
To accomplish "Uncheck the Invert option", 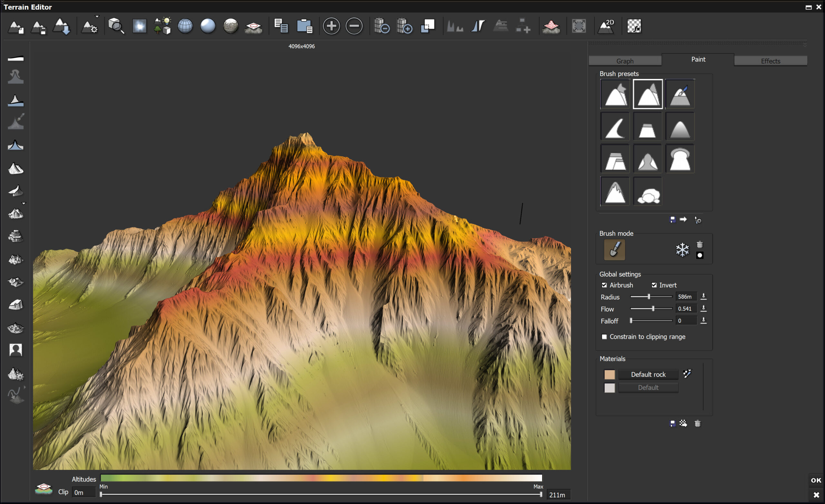I will [654, 285].
